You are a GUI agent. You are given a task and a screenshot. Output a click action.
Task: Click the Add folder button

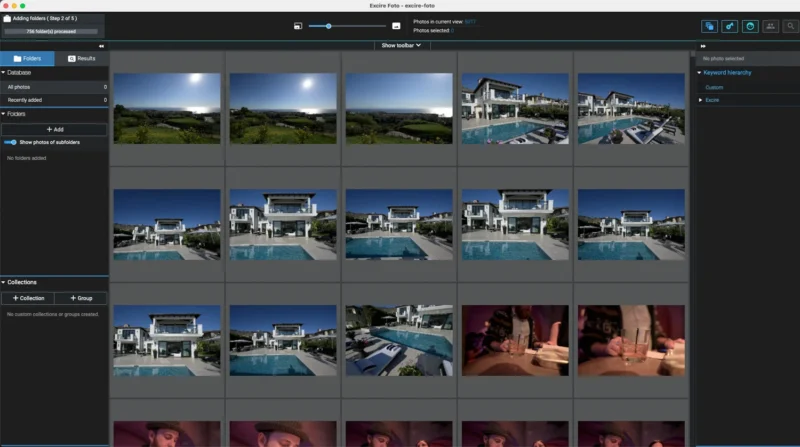tap(55, 130)
